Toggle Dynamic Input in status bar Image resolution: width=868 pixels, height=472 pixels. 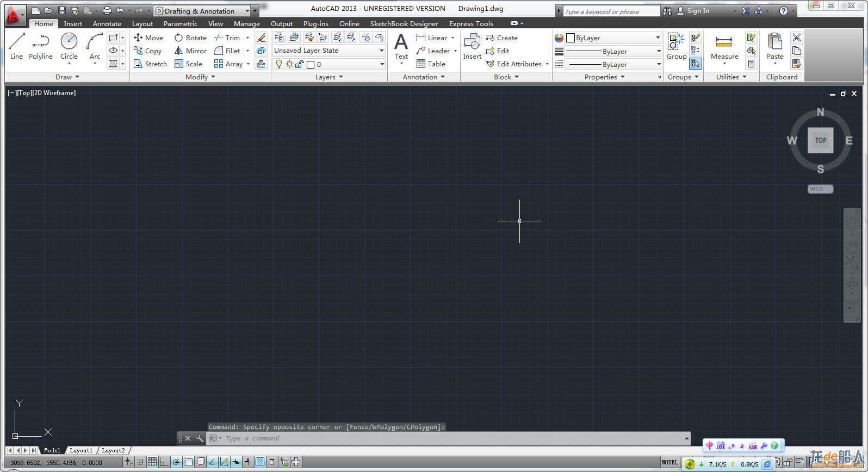[236, 462]
